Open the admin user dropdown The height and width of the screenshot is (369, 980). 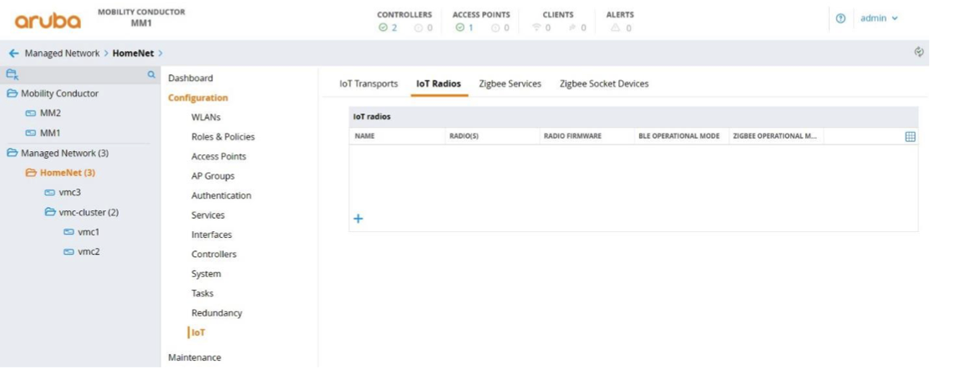click(879, 19)
